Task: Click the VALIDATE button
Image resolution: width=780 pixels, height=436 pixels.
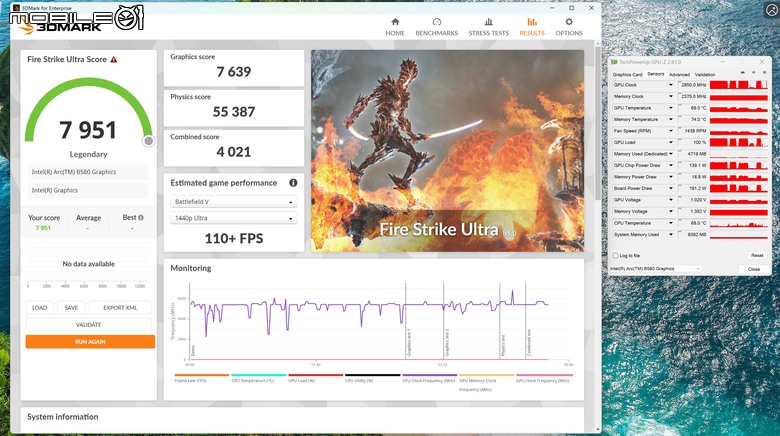Action: point(89,325)
